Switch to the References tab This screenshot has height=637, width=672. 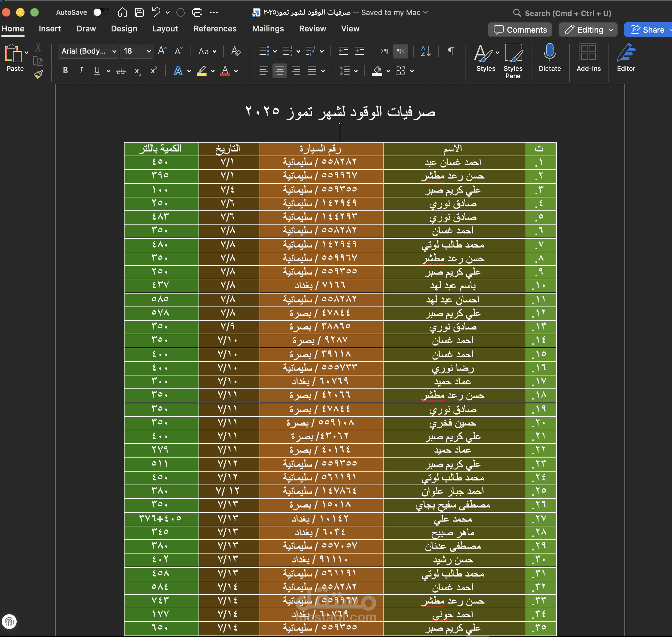click(215, 29)
